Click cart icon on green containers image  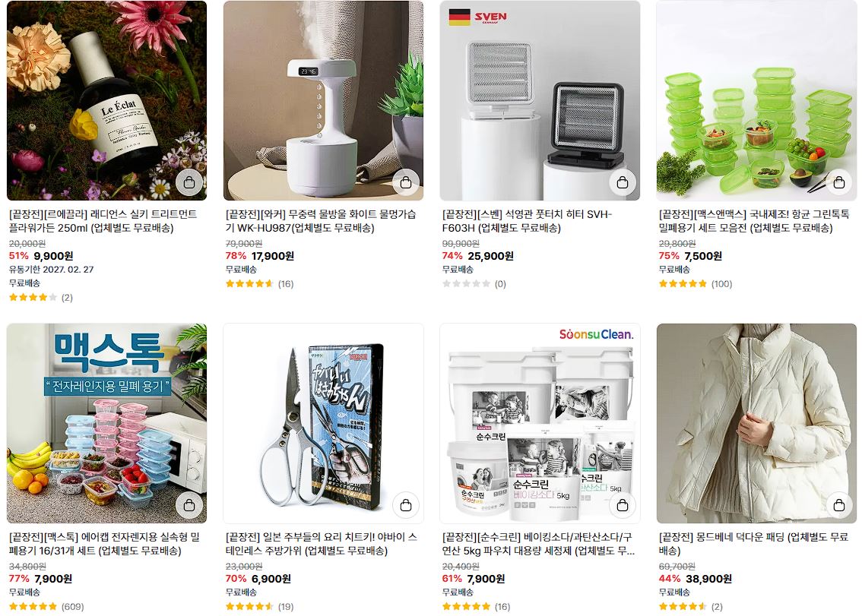[839, 182]
